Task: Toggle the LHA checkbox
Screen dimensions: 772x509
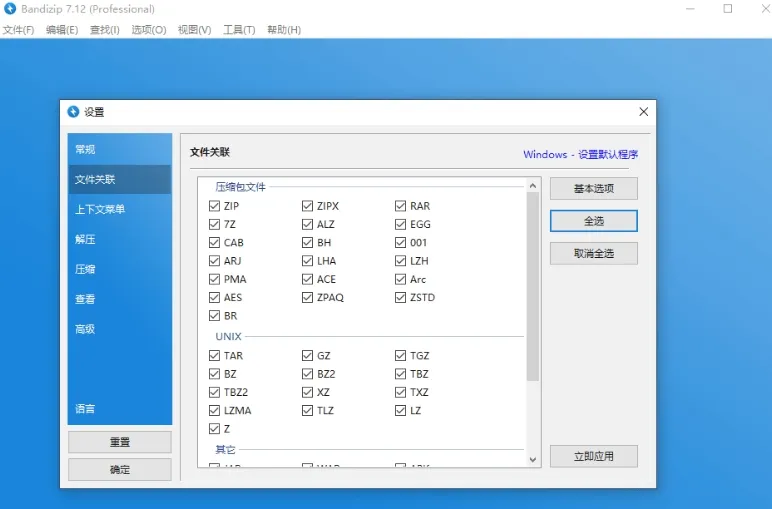Action: pyautogui.click(x=307, y=260)
